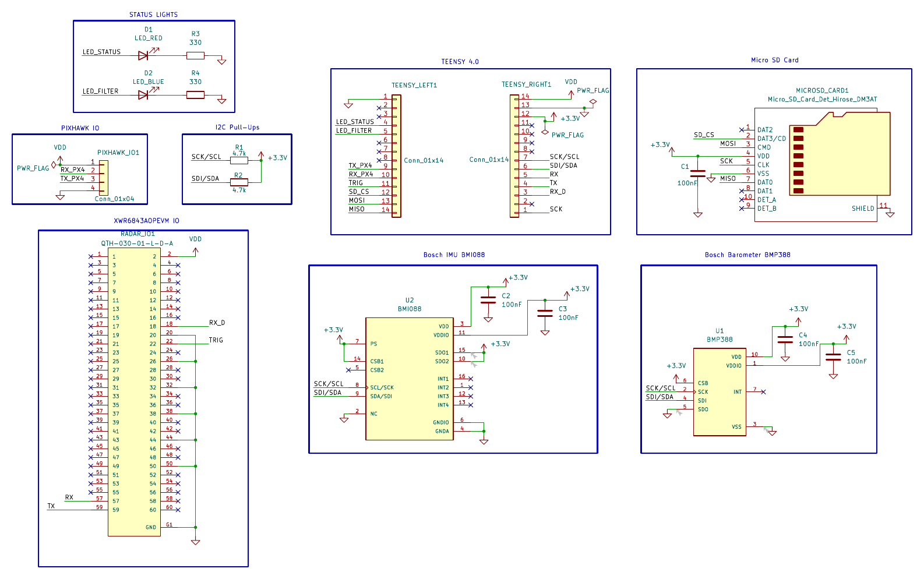Select the R1 4.7k pull-up resistor

(239, 160)
